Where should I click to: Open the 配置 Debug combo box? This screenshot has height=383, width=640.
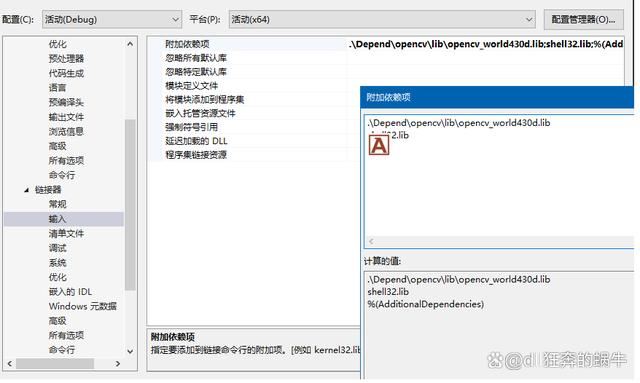point(112,19)
